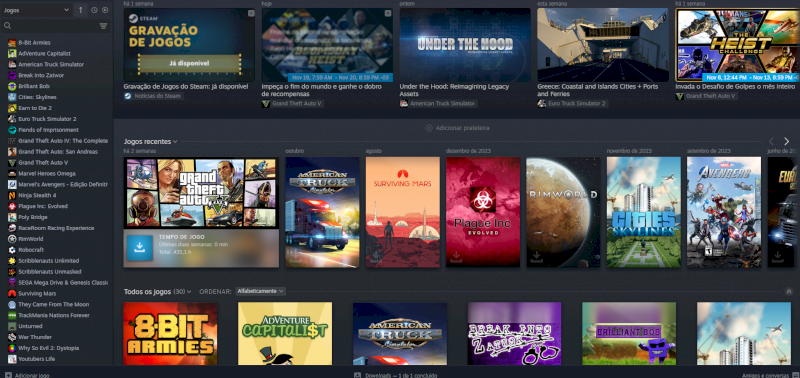This screenshot has height=378, width=800.
Task: Open the Break Into Zatwor tile in all games
Action: 514,334
